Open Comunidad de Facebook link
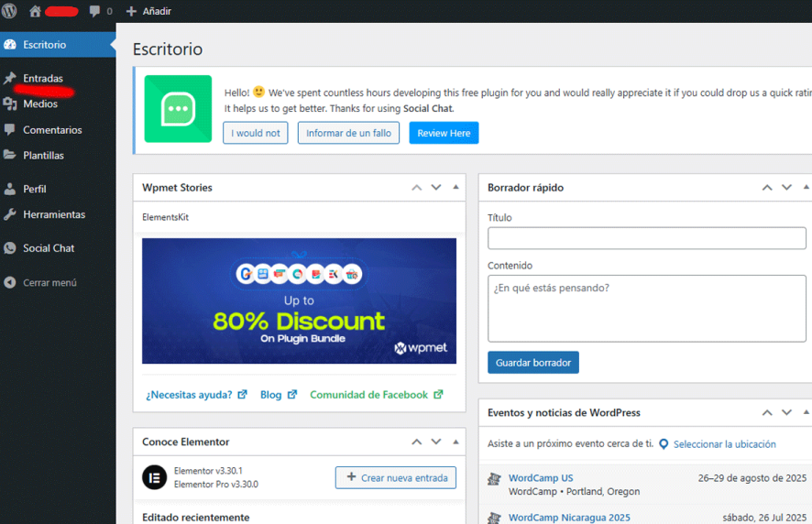The height and width of the screenshot is (524, 812). click(377, 395)
